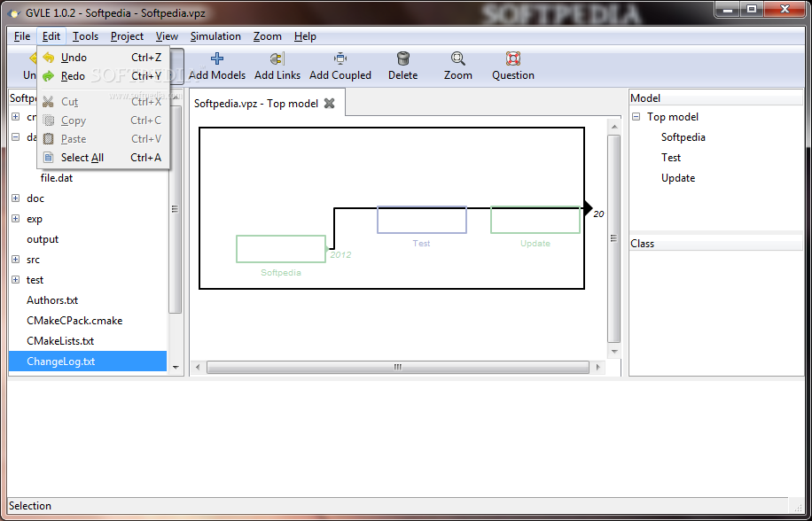The image size is (812, 521).
Task: Select the output folder
Action: [43, 239]
